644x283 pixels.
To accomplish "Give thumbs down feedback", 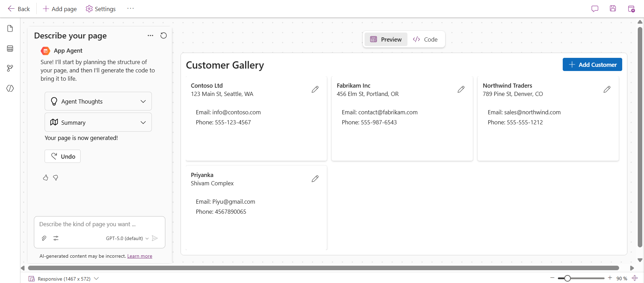I will [55, 178].
